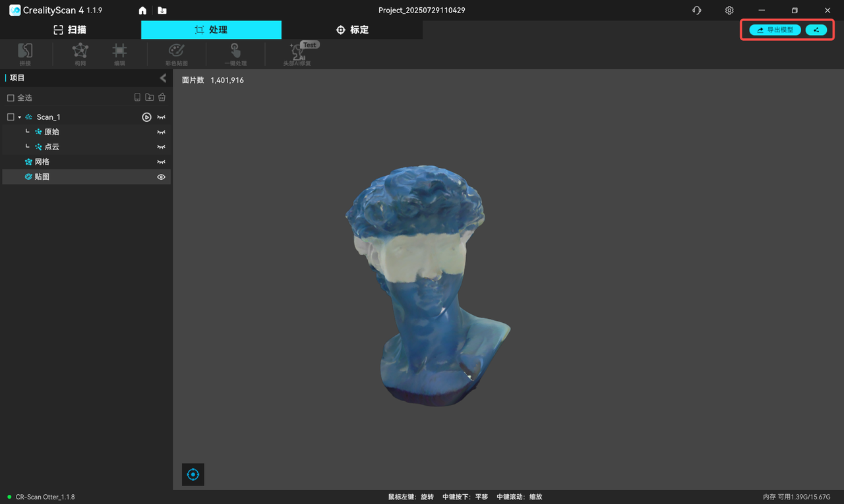Delete selected items with trash icon

[x=162, y=98]
